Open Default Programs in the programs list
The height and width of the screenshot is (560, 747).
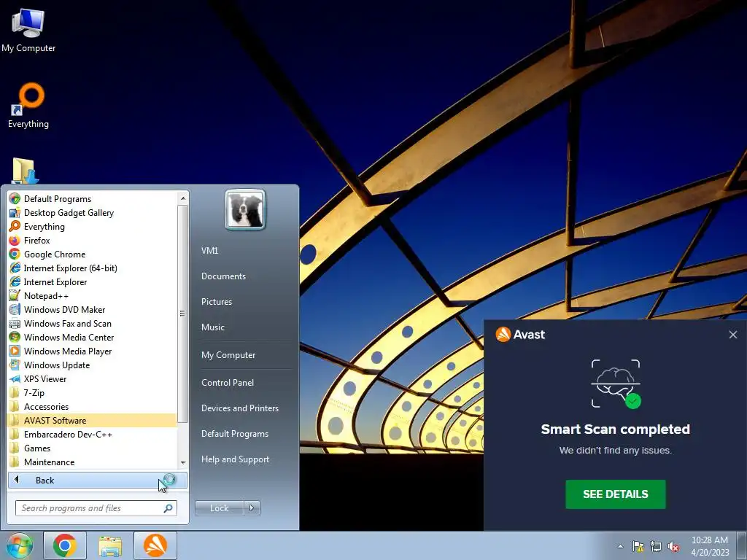(x=93, y=199)
